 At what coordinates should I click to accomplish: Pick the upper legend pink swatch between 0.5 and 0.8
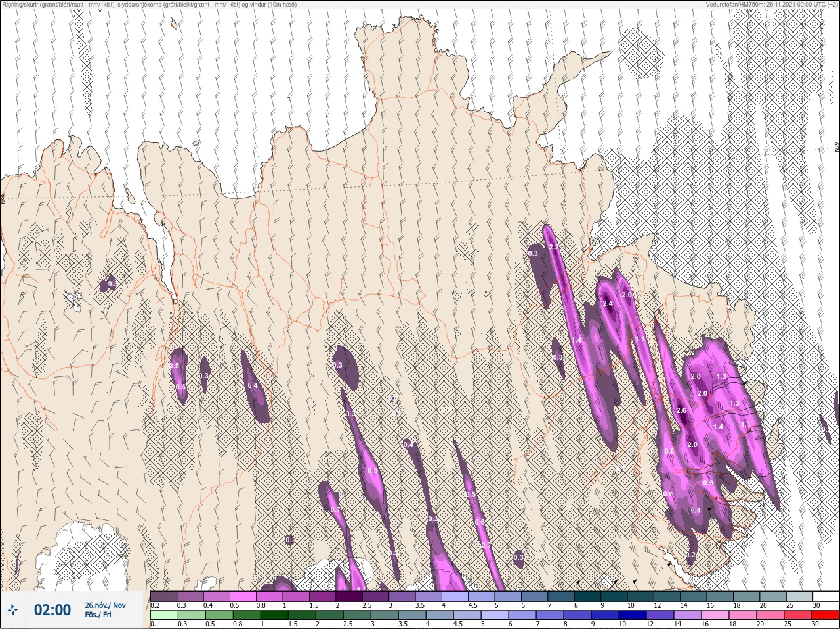coord(243,596)
